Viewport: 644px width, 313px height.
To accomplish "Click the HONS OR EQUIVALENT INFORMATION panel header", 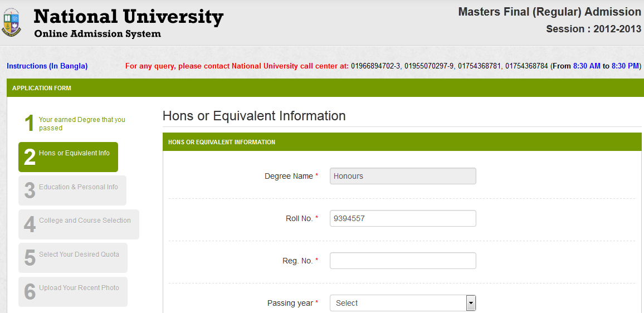I will (x=402, y=142).
